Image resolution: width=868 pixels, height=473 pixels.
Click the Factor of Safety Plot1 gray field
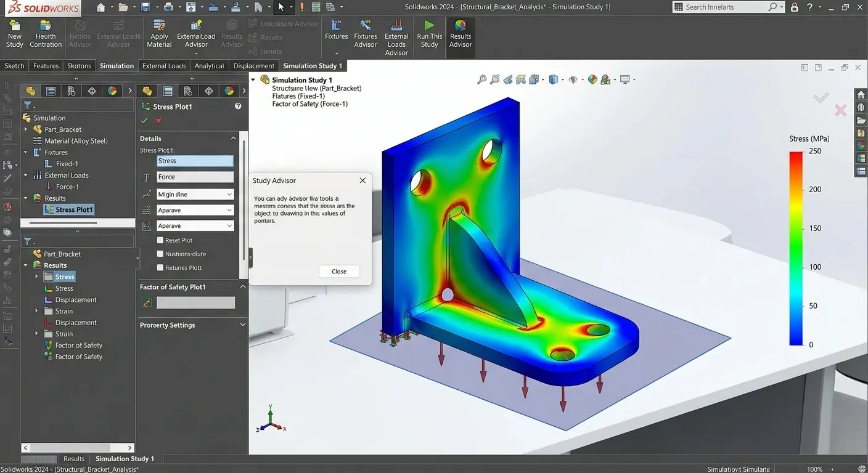pyautogui.click(x=195, y=302)
